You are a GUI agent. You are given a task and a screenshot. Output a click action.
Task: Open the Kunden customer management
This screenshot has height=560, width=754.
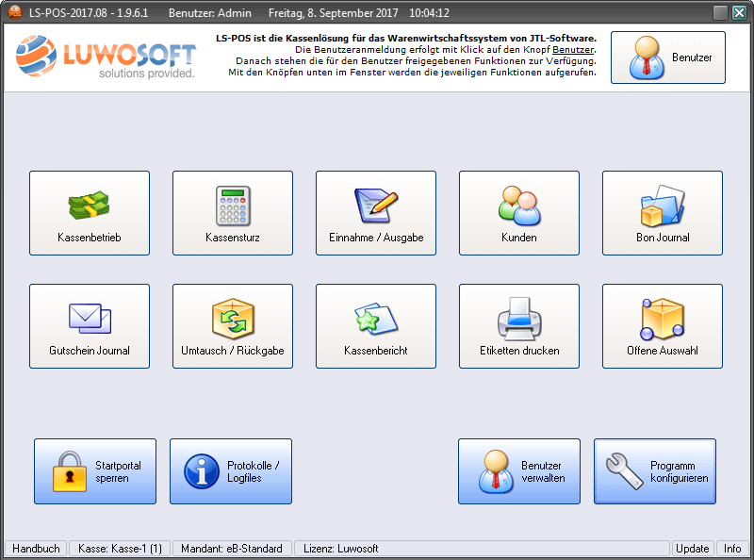[519, 213]
